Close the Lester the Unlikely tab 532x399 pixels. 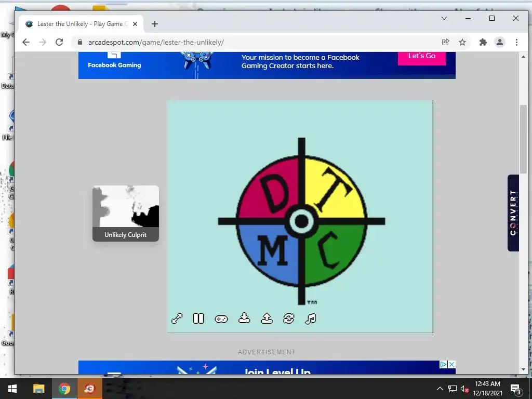tap(135, 24)
